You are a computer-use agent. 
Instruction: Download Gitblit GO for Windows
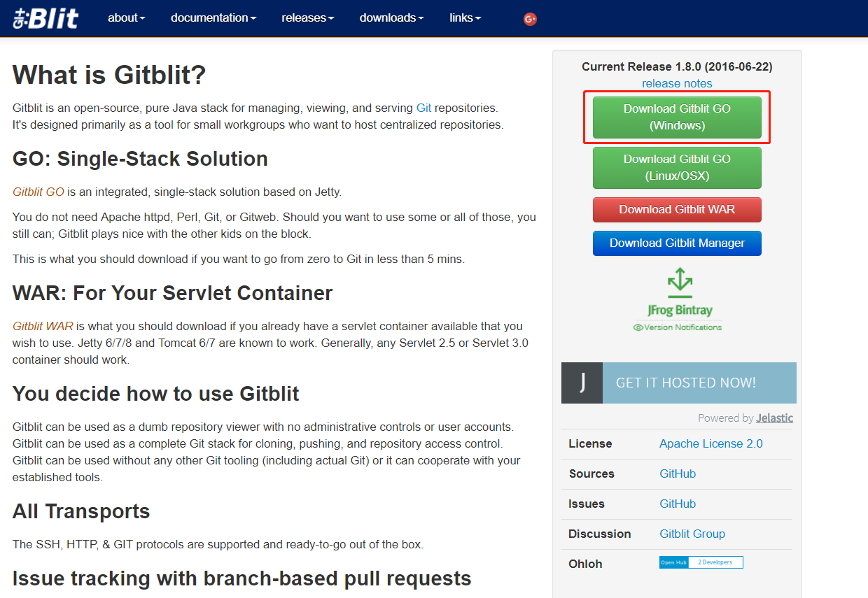(677, 118)
